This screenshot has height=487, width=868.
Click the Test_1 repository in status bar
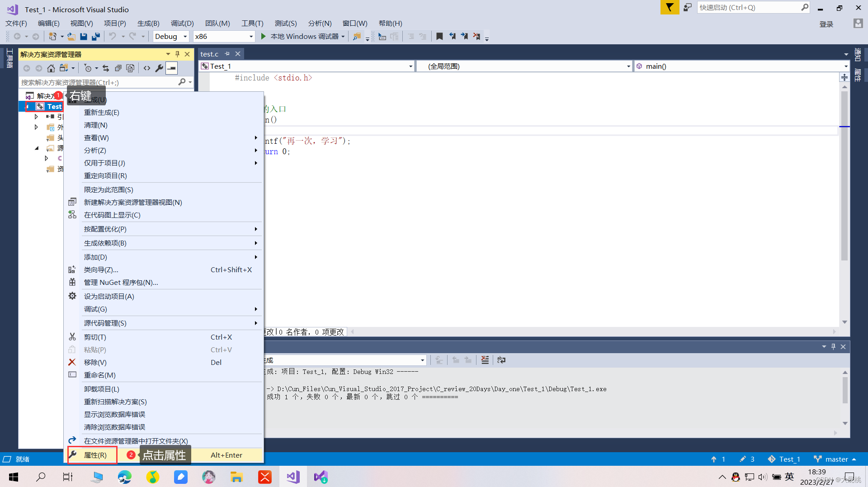pyautogui.click(x=784, y=459)
